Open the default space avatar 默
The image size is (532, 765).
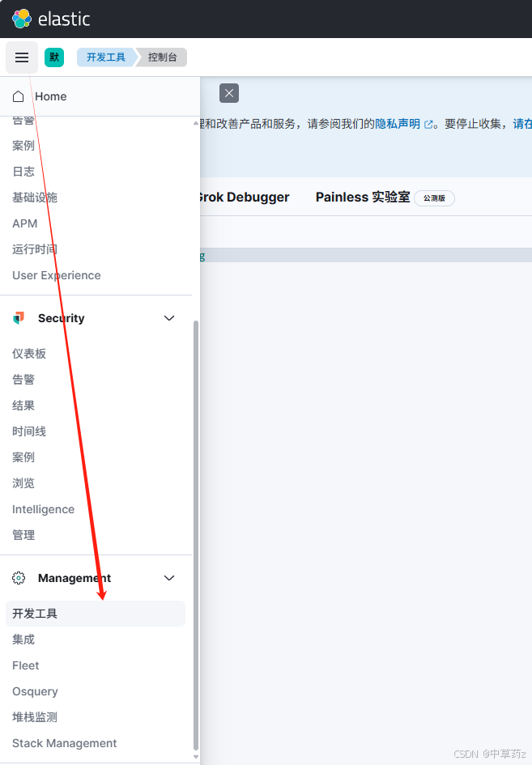coord(54,57)
